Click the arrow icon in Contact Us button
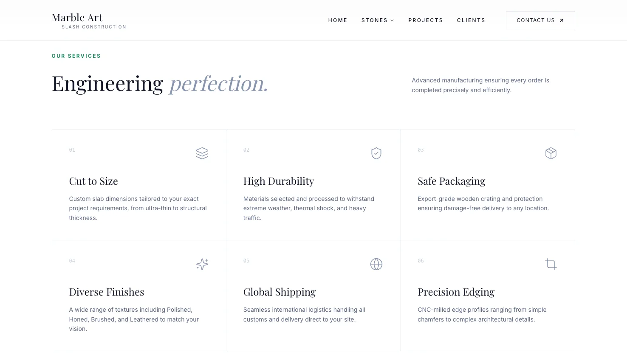The height and width of the screenshot is (364, 627). click(x=562, y=20)
